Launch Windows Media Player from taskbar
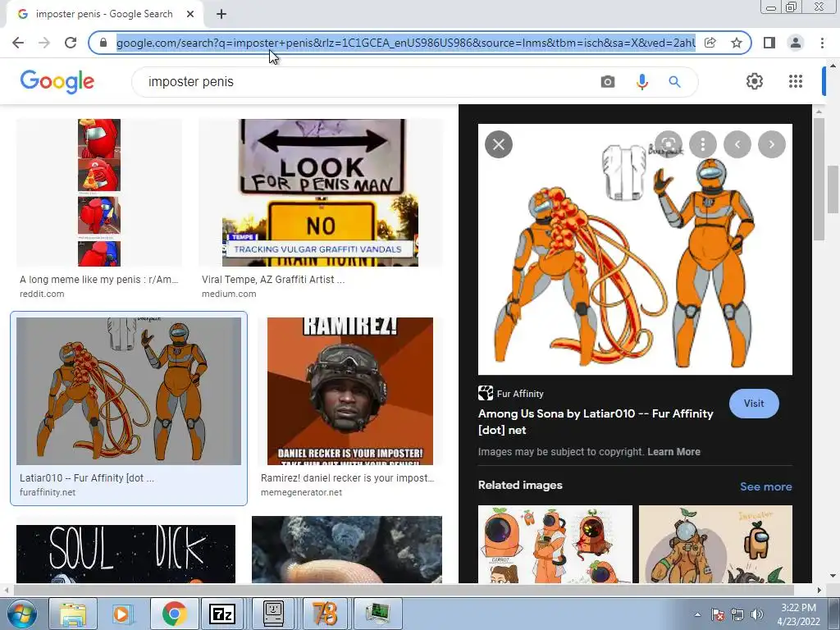 122,614
